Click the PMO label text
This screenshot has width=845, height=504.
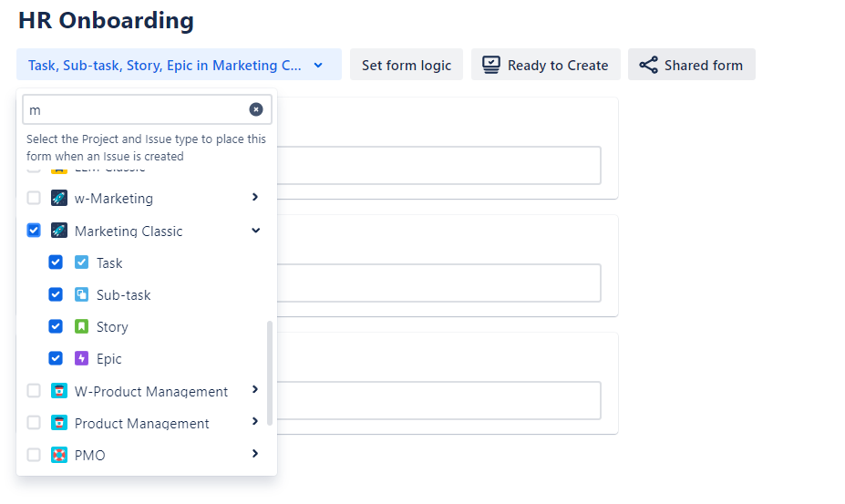click(x=89, y=456)
